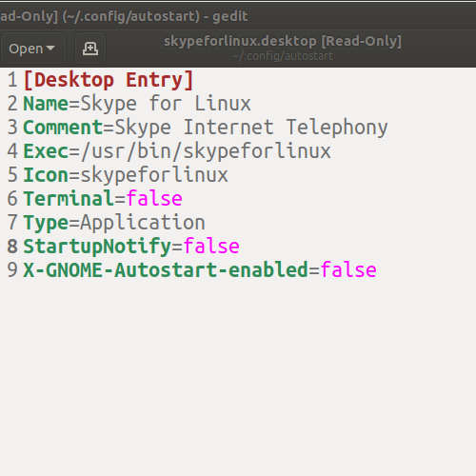Open the Open file dropdown button
Image resolution: width=476 pixels, height=476 pixels.
[32, 49]
